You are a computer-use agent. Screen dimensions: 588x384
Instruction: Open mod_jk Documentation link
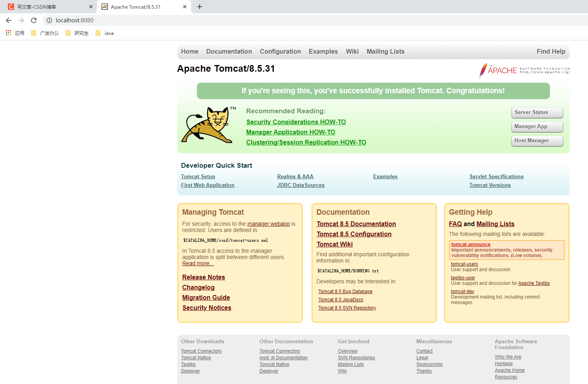click(283, 358)
